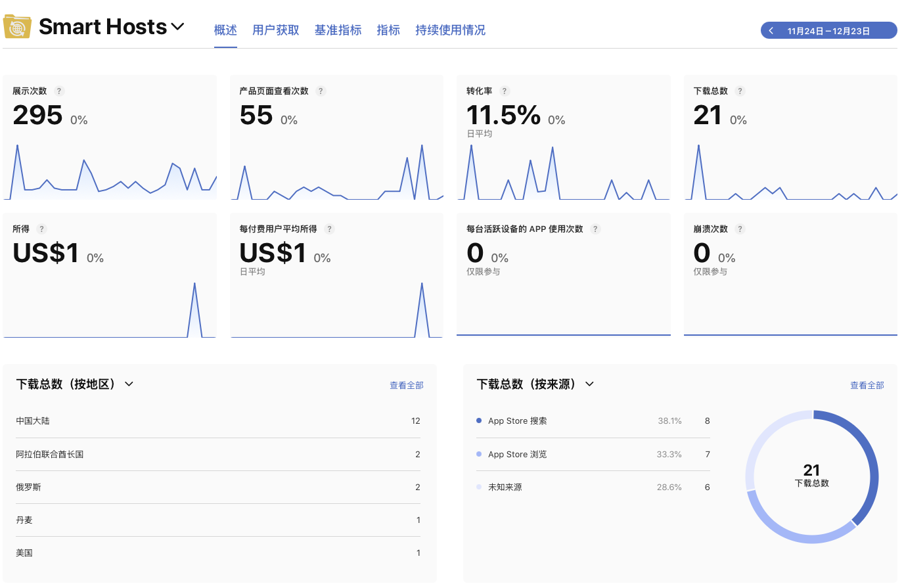Image resolution: width=904 pixels, height=588 pixels.
Task: Click 查看全部 for downloads by region
Action: click(406, 385)
